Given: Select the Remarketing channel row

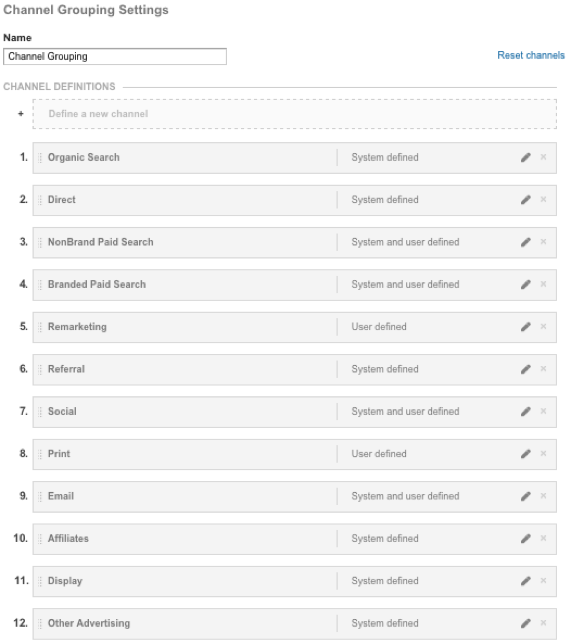Looking at the screenshot, I should pos(295,327).
